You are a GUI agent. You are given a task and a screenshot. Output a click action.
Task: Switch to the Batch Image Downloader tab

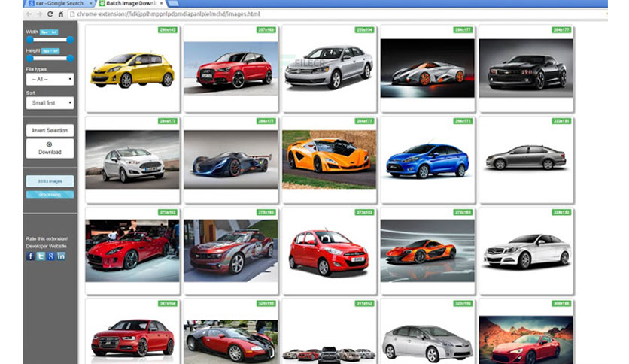click(x=131, y=3)
